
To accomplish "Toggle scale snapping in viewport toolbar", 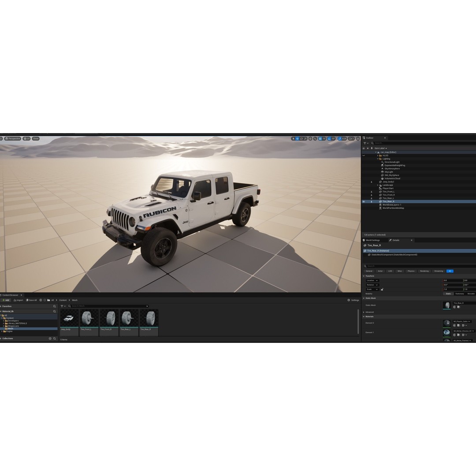I will [340, 139].
